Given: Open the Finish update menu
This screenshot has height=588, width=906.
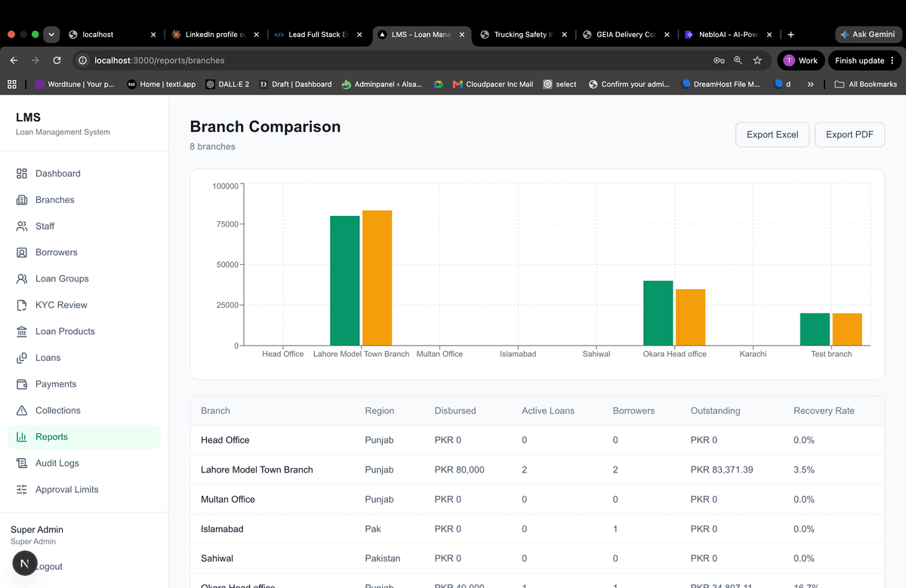Looking at the screenshot, I should point(864,60).
